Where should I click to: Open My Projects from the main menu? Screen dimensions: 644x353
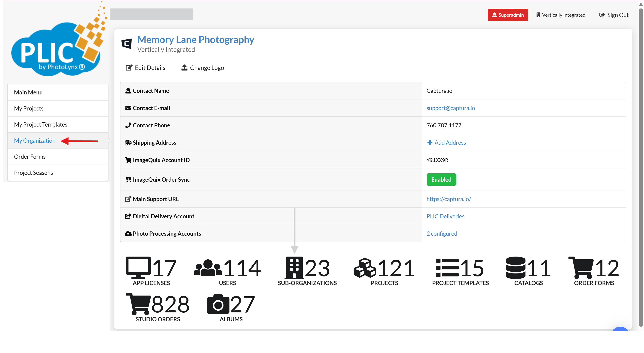click(x=58, y=108)
